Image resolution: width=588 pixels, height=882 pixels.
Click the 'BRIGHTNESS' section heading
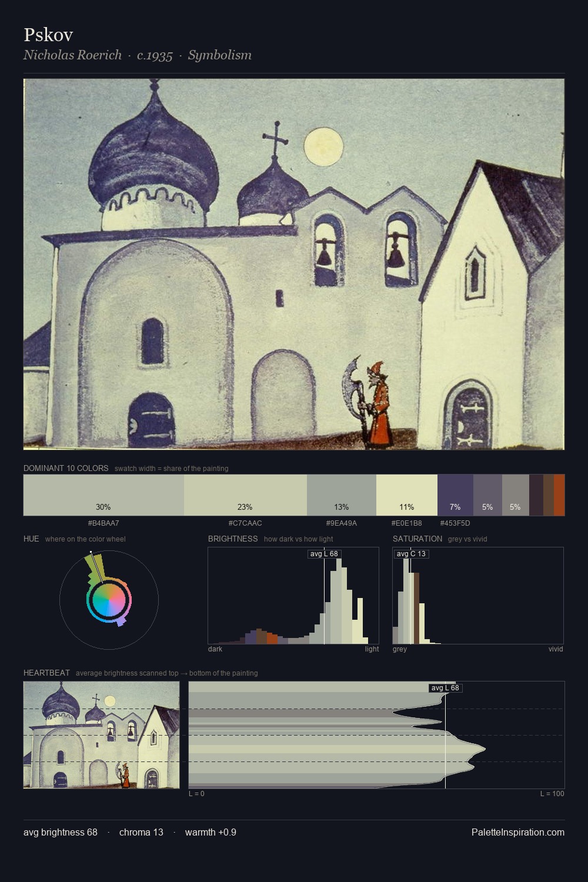coord(233,539)
